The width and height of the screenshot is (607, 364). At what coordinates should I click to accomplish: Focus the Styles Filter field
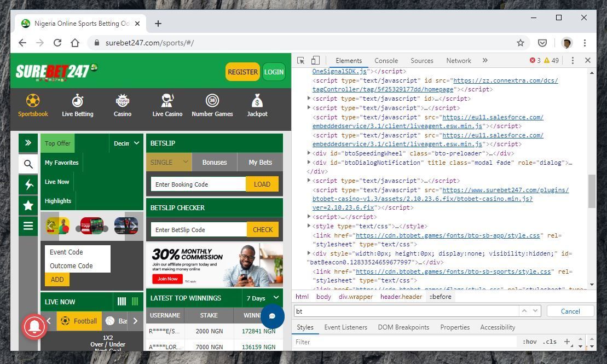click(404, 342)
